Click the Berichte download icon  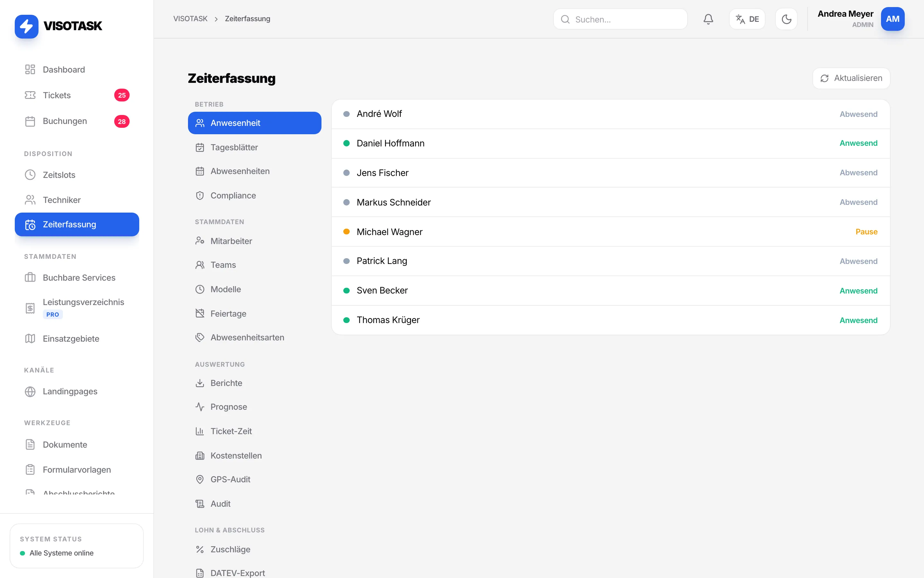point(200,383)
